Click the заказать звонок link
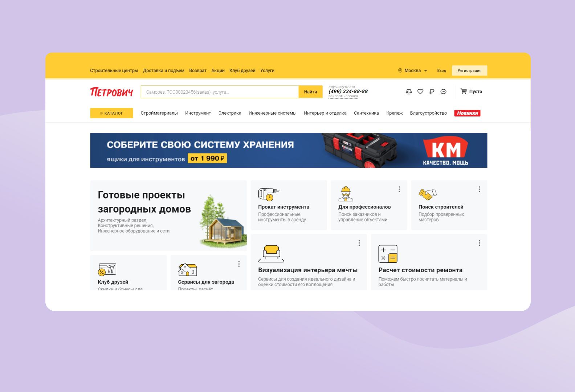The width and height of the screenshot is (575, 392). coord(343,96)
